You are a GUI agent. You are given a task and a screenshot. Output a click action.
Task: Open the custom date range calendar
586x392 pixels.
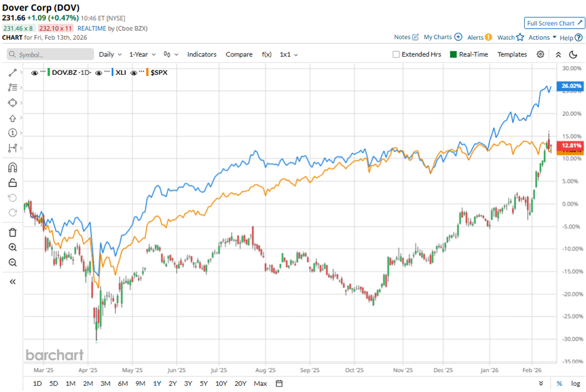(x=279, y=383)
